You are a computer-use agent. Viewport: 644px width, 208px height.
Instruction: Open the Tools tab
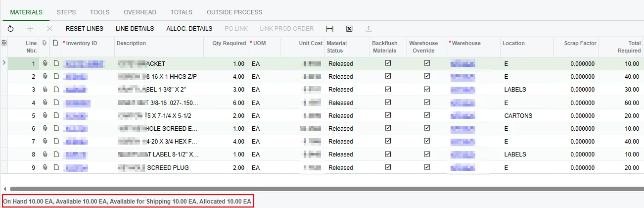click(100, 12)
